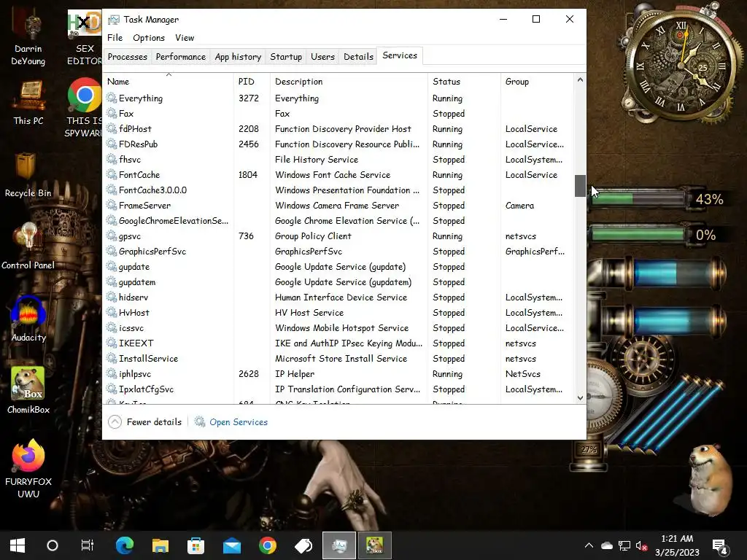Open the OneDrive cloud tray icon
The height and width of the screenshot is (560, 747).
click(x=606, y=545)
